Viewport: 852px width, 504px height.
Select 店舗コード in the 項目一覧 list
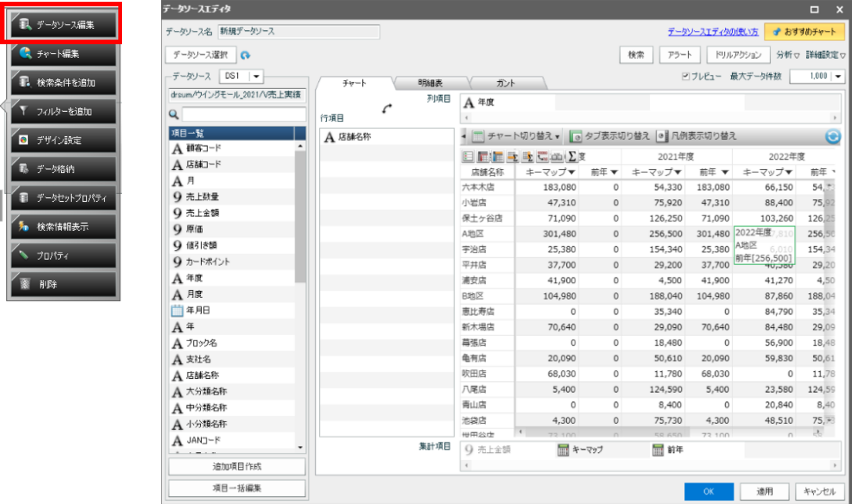point(232,164)
